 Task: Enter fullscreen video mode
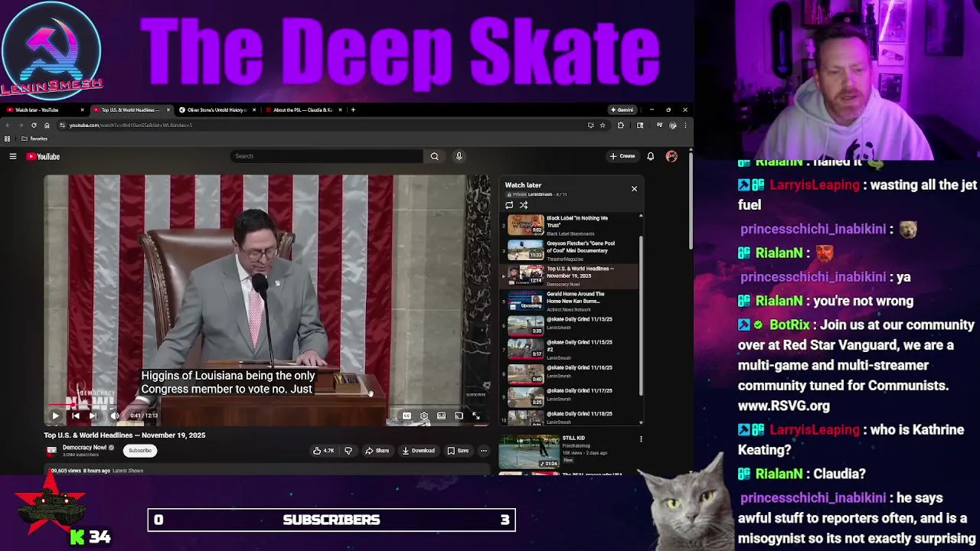coord(476,416)
